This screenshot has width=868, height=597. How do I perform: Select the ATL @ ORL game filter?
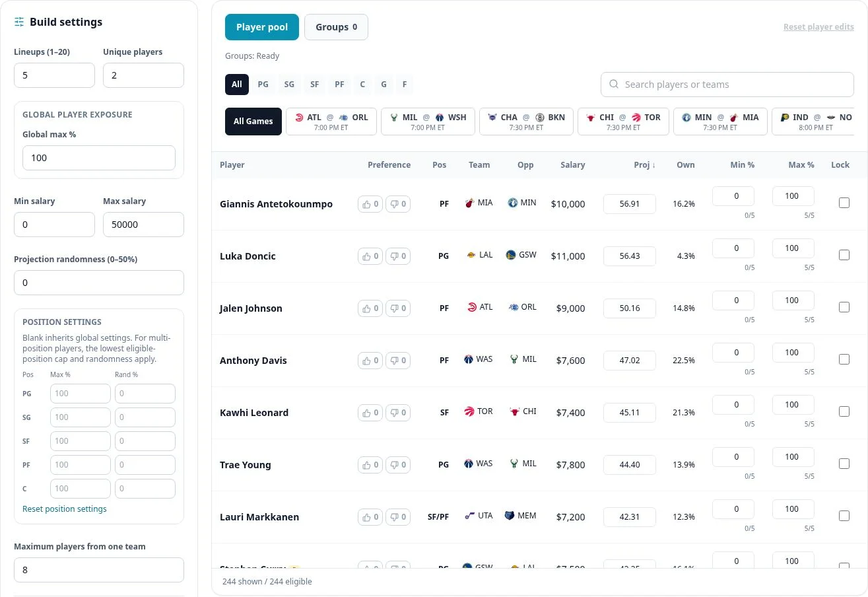(331, 122)
